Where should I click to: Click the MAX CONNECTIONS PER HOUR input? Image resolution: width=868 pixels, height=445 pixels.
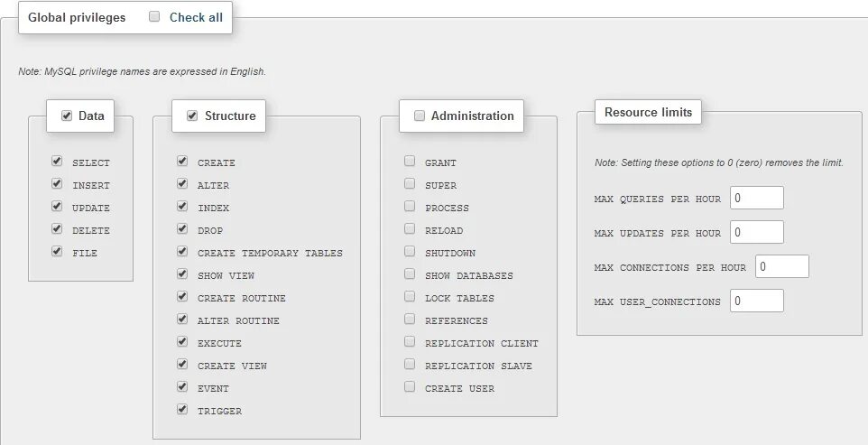pos(782,266)
